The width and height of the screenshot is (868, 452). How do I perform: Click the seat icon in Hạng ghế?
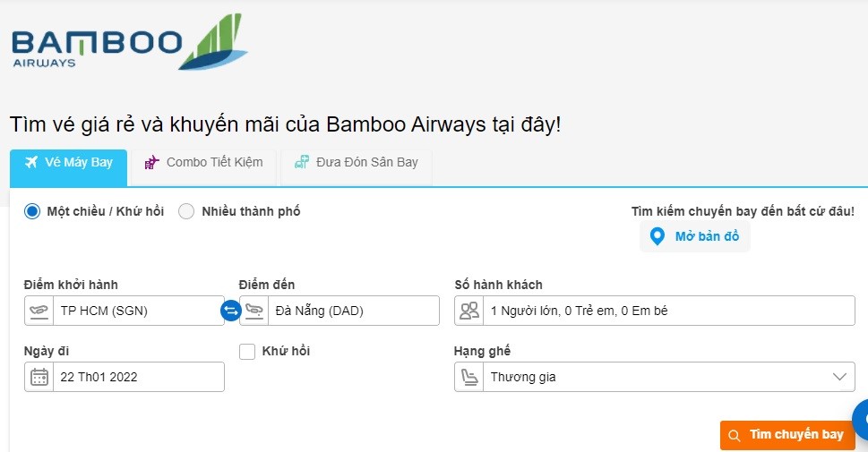click(x=470, y=377)
